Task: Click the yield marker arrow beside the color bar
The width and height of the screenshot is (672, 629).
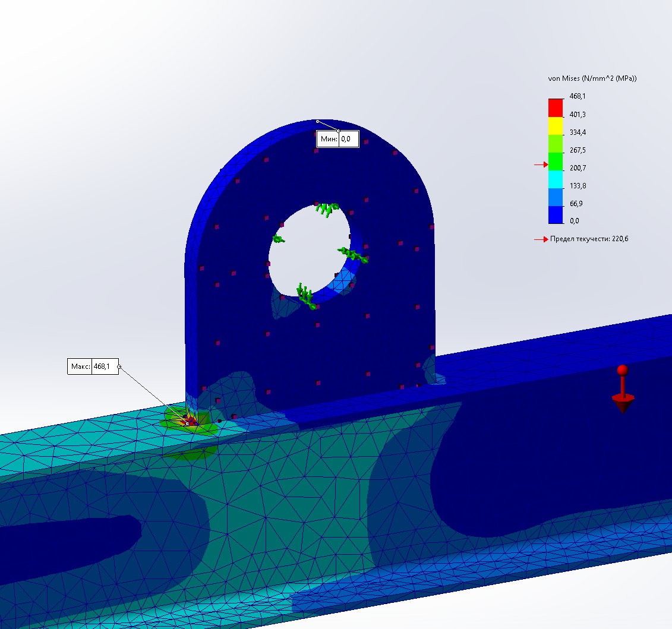Action: point(540,165)
